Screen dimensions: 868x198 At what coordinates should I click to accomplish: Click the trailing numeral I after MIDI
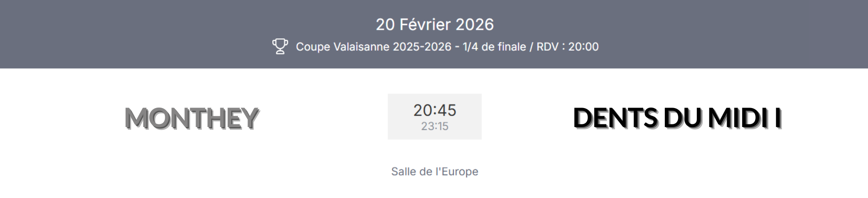tap(778, 118)
